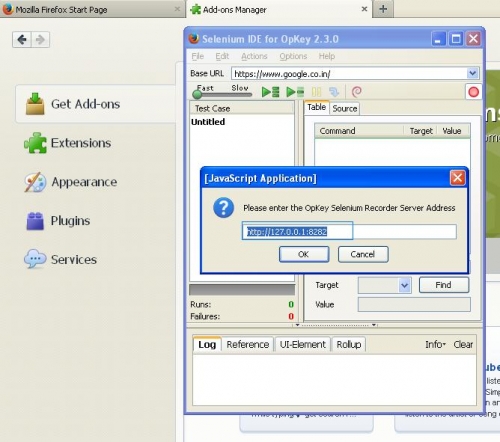The height and width of the screenshot is (442, 500).
Task: Select the Untitled test case
Action: tap(208, 122)
